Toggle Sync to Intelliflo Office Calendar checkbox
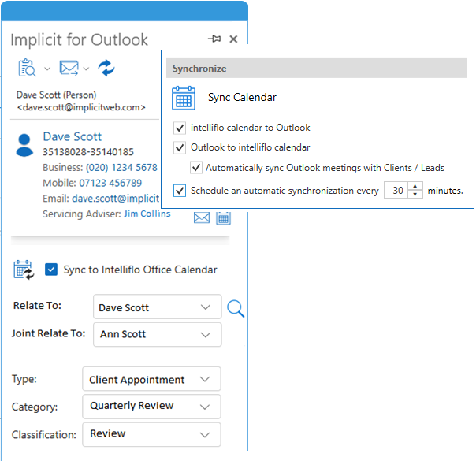This screenshot has width=476, height=461. 51,270
